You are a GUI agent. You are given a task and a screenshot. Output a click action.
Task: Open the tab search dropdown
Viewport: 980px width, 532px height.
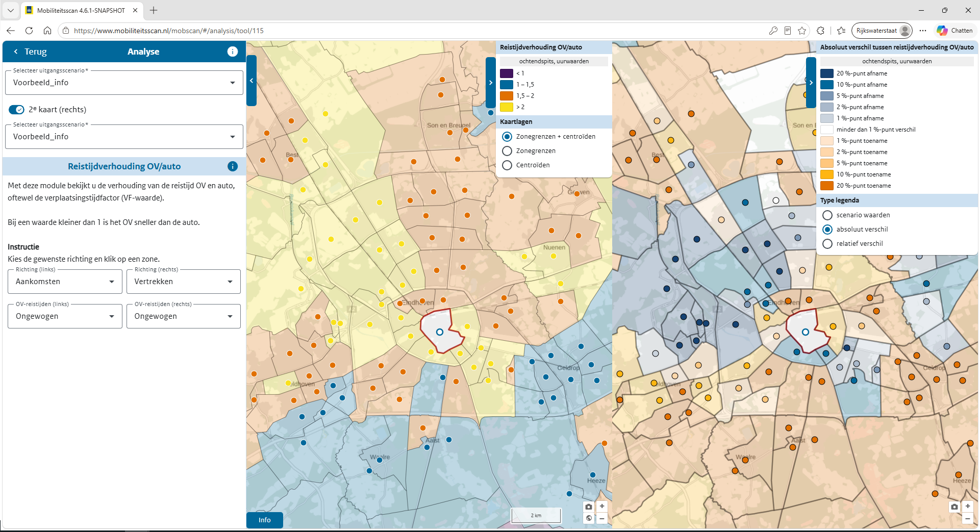(11, 10)
